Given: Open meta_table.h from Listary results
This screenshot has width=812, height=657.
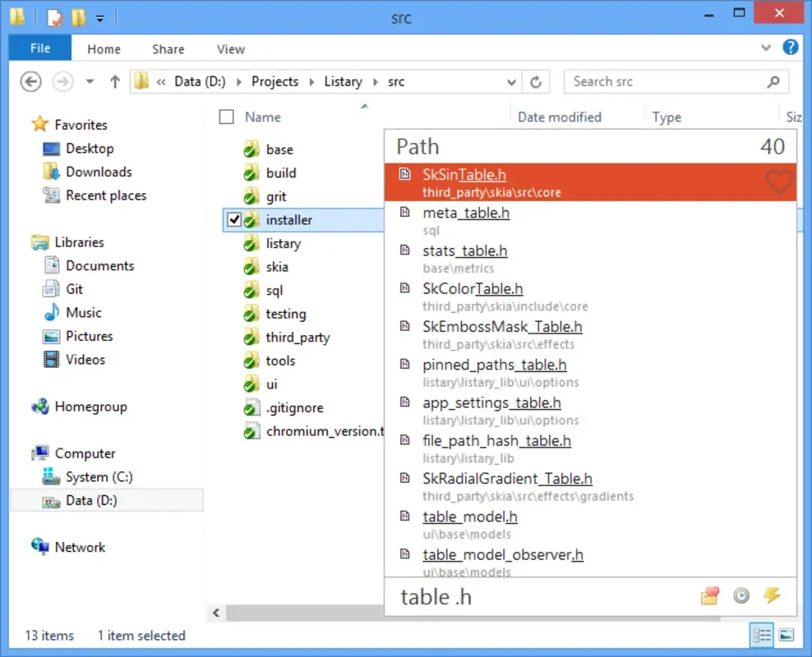Looking at the screenshot, I should [x=467, y=213].
